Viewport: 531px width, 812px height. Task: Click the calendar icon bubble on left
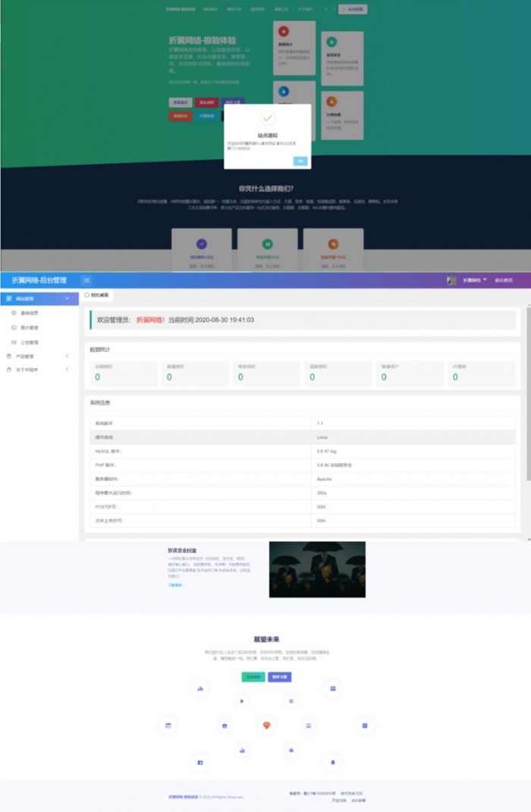(168, 725)
